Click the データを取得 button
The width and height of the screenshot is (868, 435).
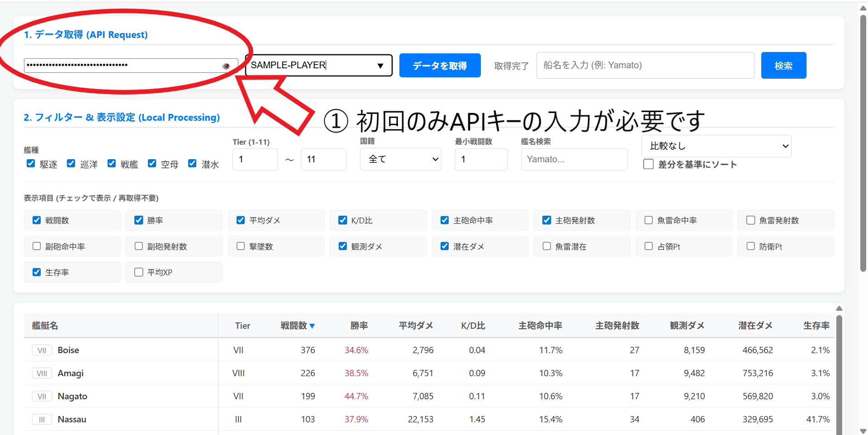click(x=439, y=65)
